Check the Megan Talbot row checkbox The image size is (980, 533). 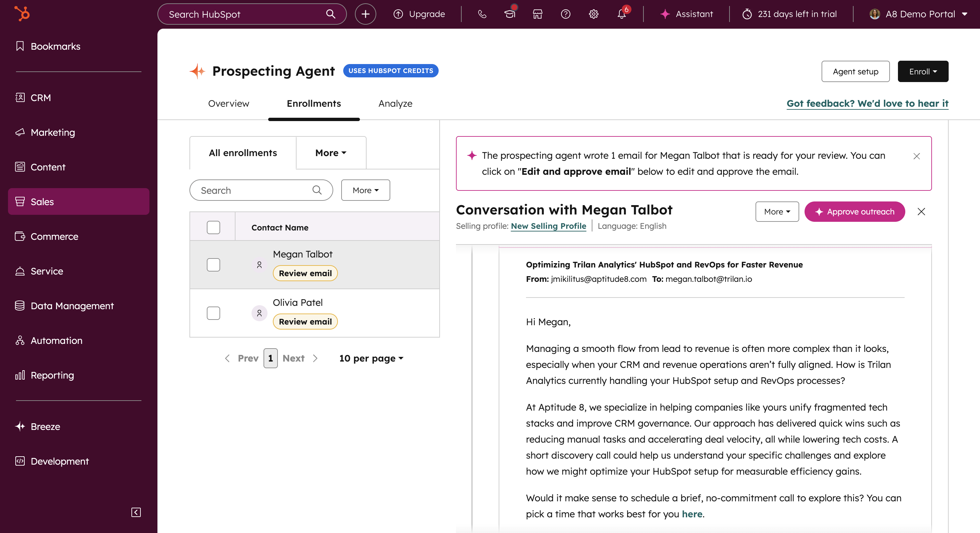[213, 264]
